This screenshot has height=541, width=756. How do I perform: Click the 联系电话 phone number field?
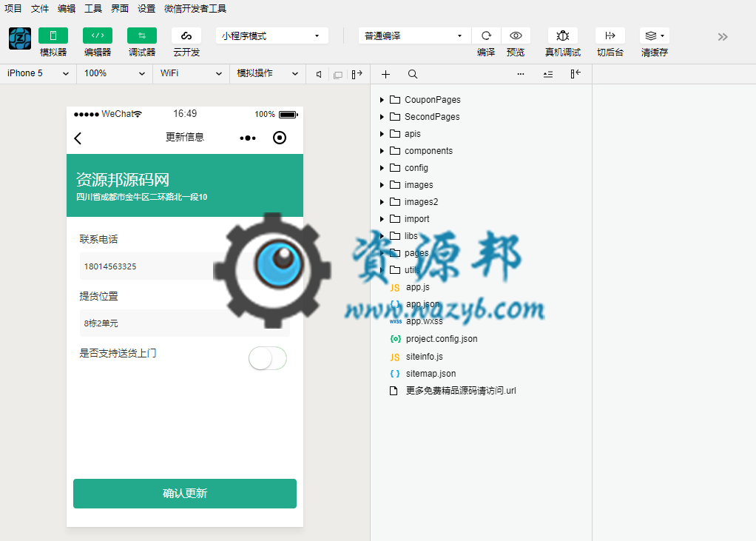tap(185, 266)
